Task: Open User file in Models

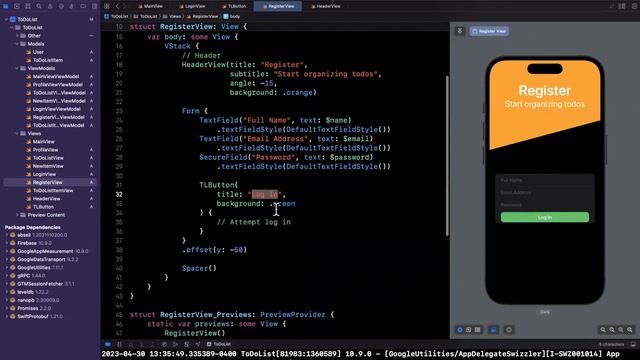Action: click(38, 52)
